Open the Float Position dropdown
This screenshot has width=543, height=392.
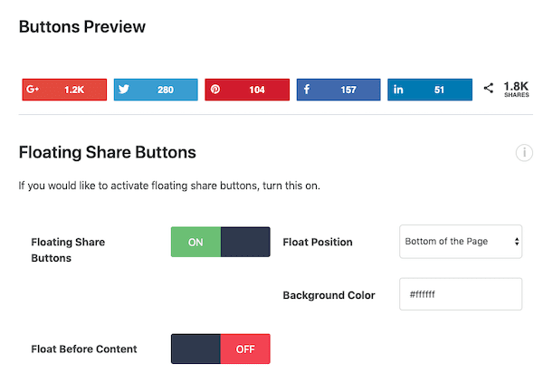[461, 242]
